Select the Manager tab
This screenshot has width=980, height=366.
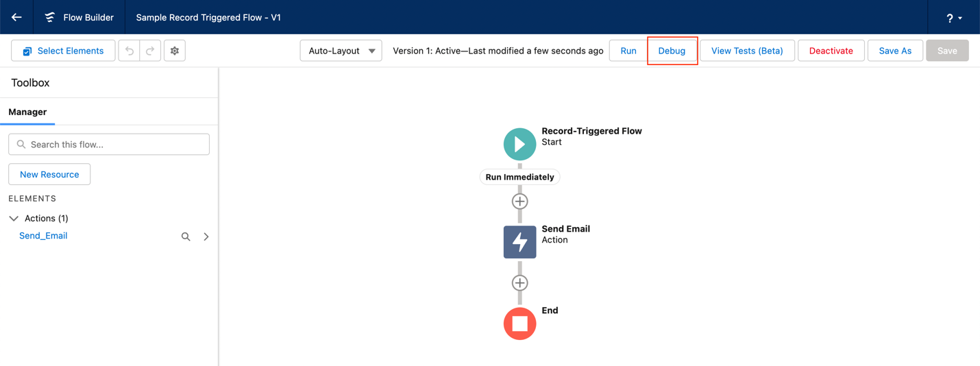[x=27, y=112]
